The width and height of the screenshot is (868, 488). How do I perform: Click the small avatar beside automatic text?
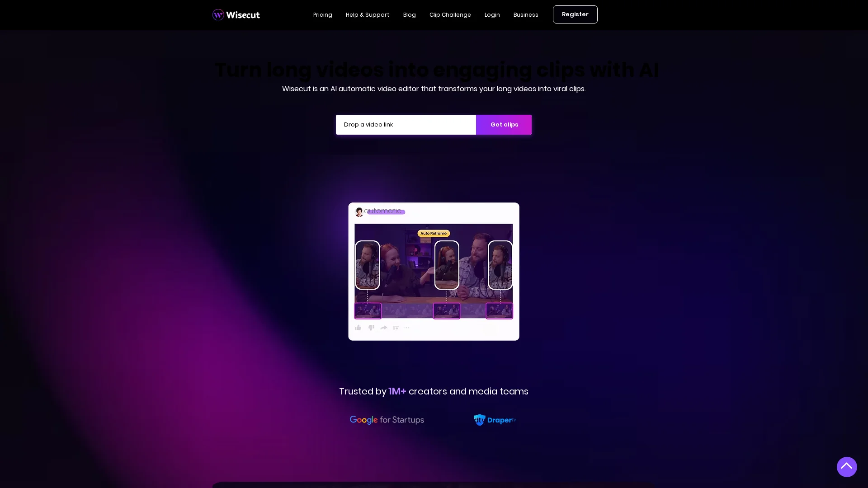[359, 212]
